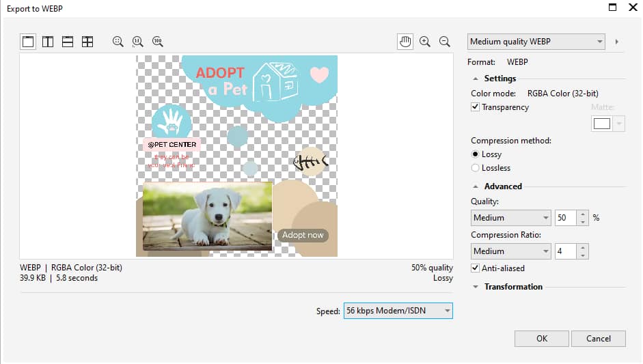Click the zoom in magnifier
The height and width of the screenshot is (364, 643).
point(425,42)
